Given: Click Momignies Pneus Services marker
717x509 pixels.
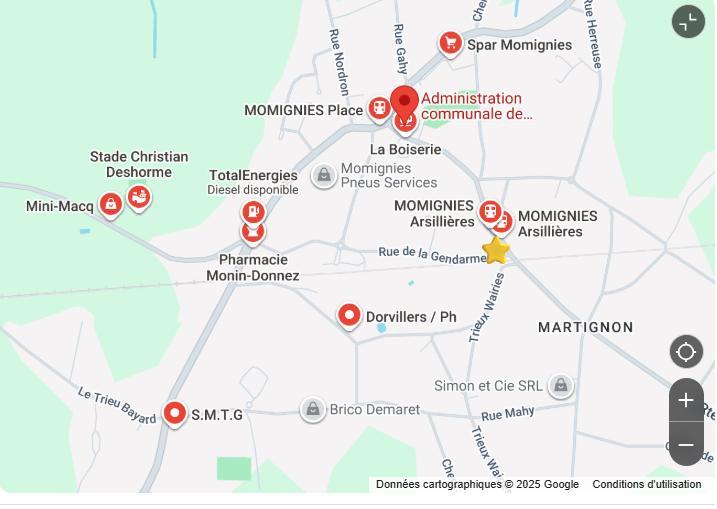Looking at the screenshot, I should tap(324, 175).
